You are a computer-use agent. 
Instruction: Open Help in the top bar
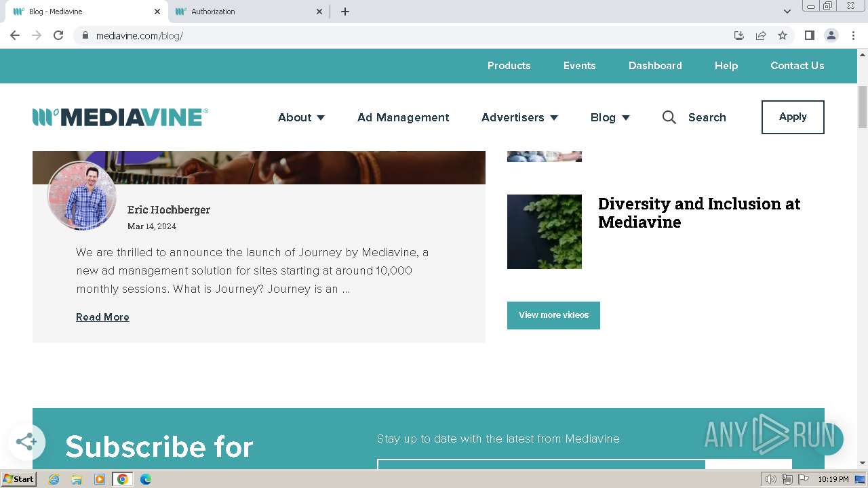[726, 66]
